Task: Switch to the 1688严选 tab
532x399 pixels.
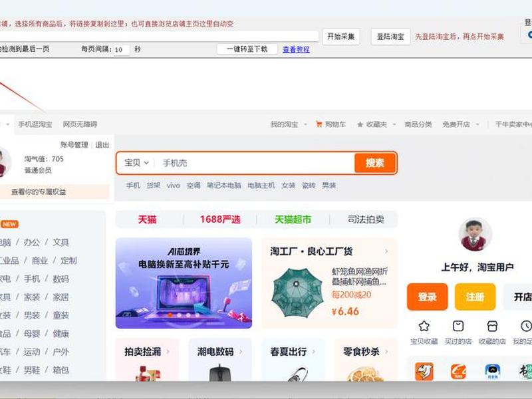Action: (220, 219)
